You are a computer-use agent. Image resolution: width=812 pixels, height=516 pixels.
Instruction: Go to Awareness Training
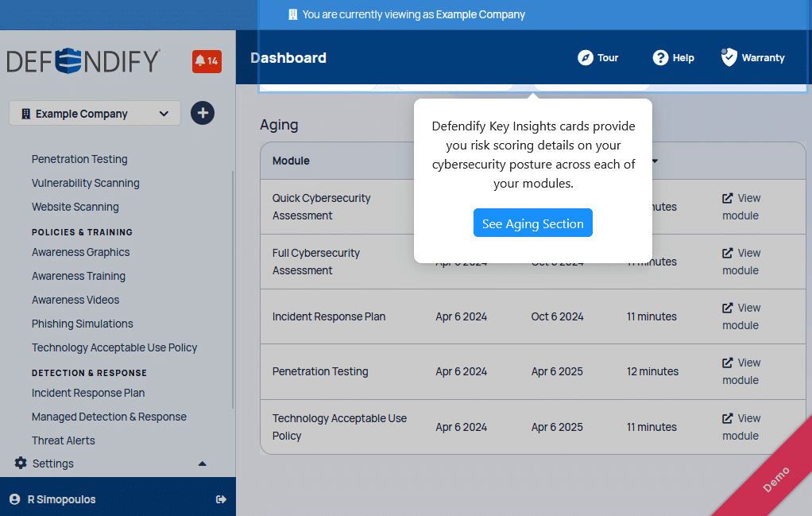[x=79, y=276]
